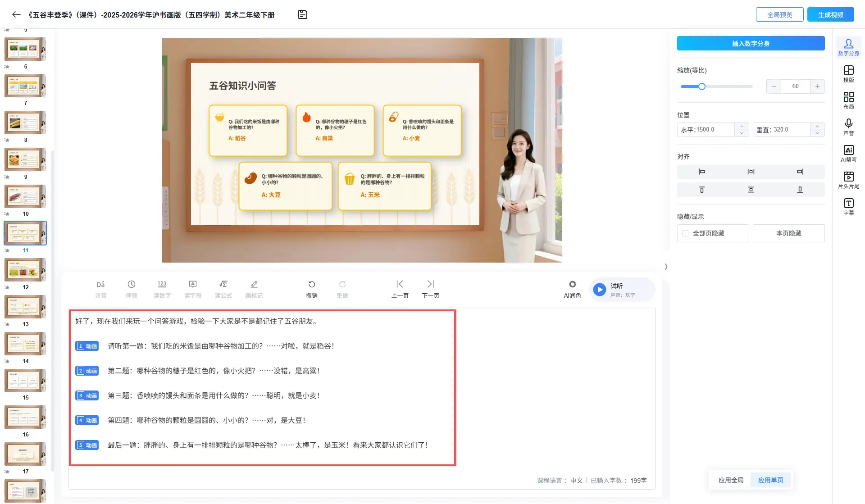Click the scale value field showing 60
865x504 pixels.
pyautogui.click(x=795, y=86)
